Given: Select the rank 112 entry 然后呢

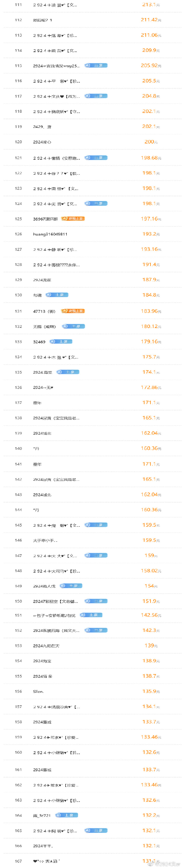Looking at the screenshot, I should coord(42,20).
